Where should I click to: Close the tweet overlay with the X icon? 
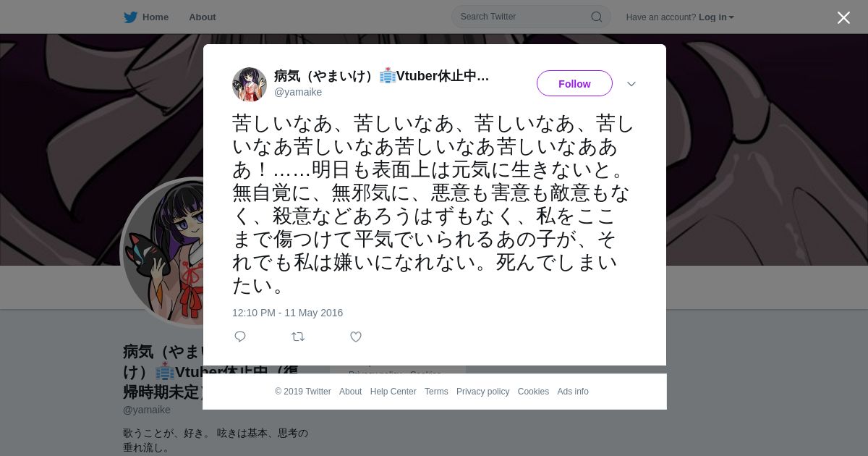(843, 17)
